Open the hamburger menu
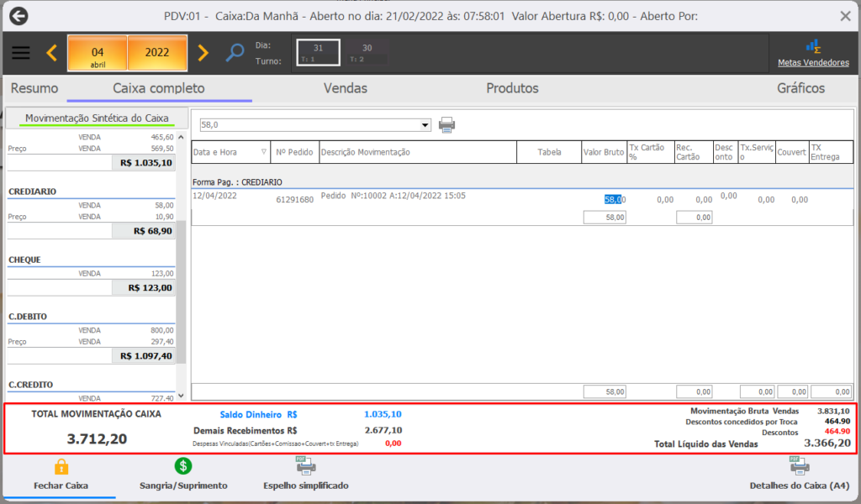This screenshot has height=504, width=861. (x=21, y=53)
